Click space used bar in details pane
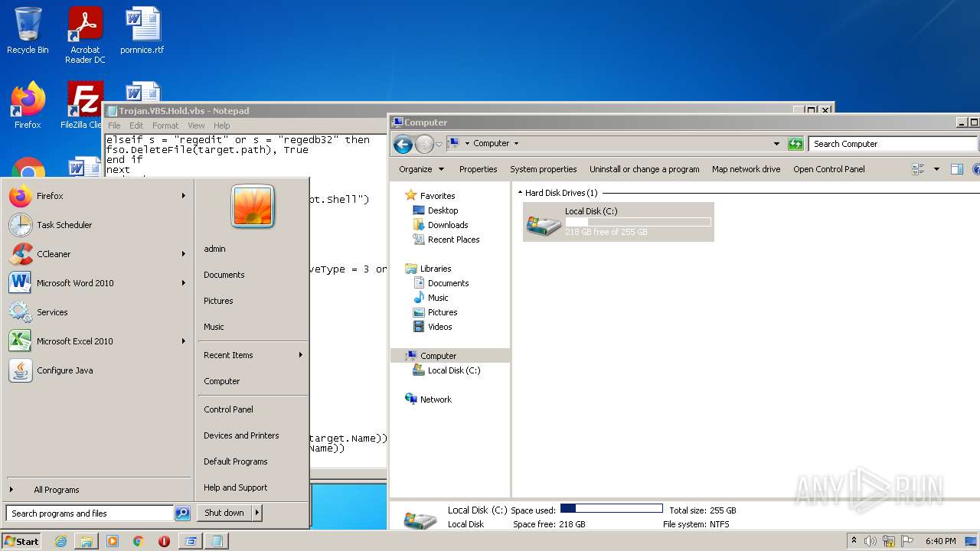Screen dimensions: 980x551 click(612, 509)
